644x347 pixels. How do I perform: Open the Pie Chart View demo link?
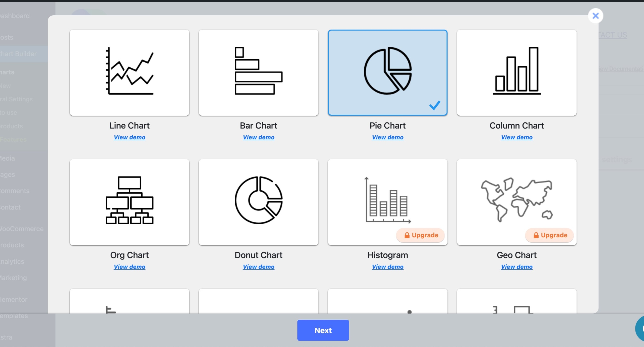click(387, 137)
